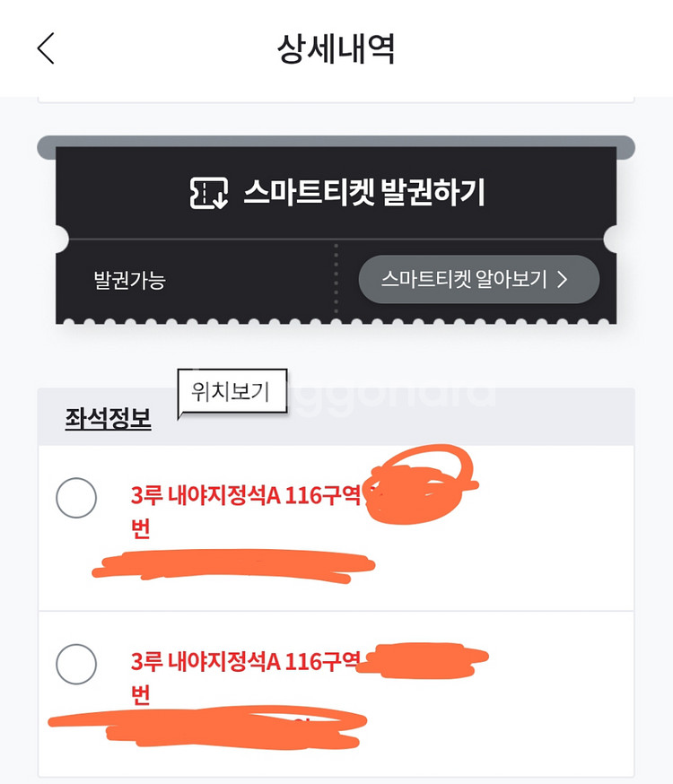673x784 pixels.
Task: Tap the chevron on 스마트티켓 알아보기
Action: click(563, 280)
